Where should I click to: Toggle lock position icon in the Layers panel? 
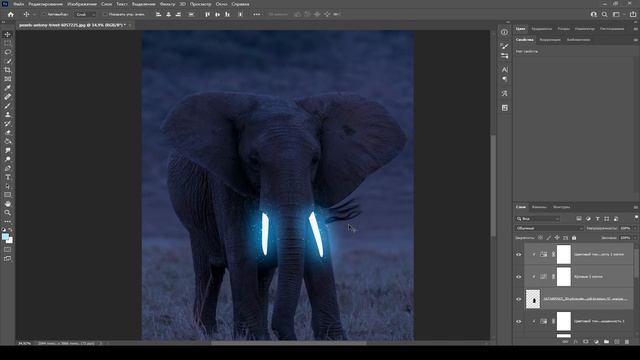tap(557, 238)
